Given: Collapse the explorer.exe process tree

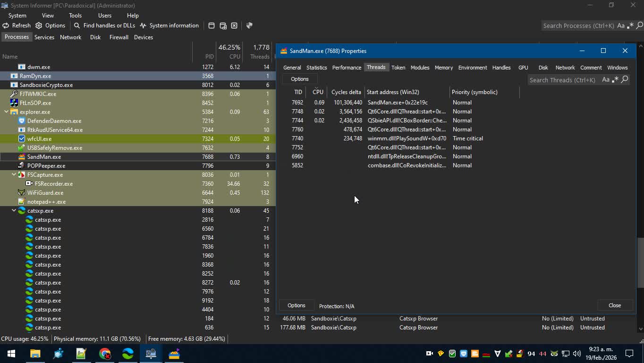Looking at the screenshot, I should click(6, 112).
